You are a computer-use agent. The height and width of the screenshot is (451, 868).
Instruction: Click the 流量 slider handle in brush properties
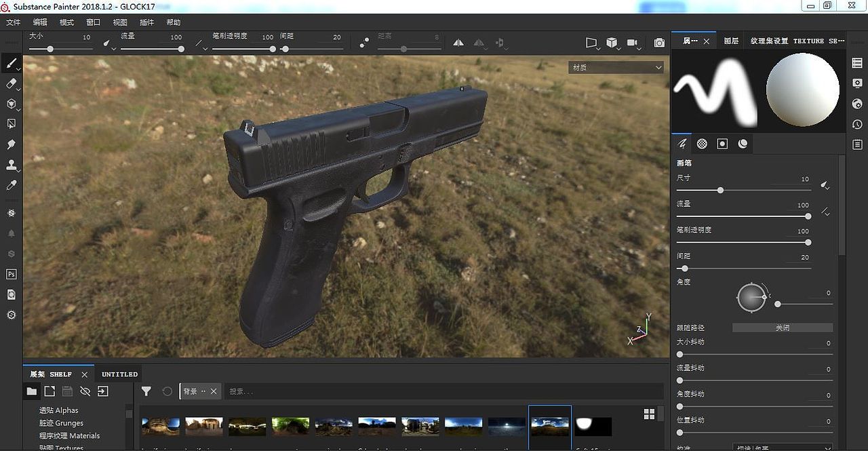808,216
